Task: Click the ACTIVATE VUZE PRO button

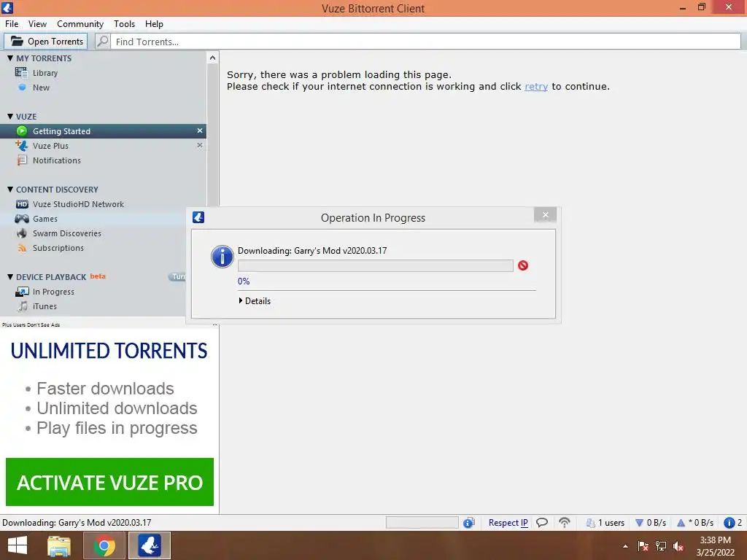Action: [x=109, y=482]
